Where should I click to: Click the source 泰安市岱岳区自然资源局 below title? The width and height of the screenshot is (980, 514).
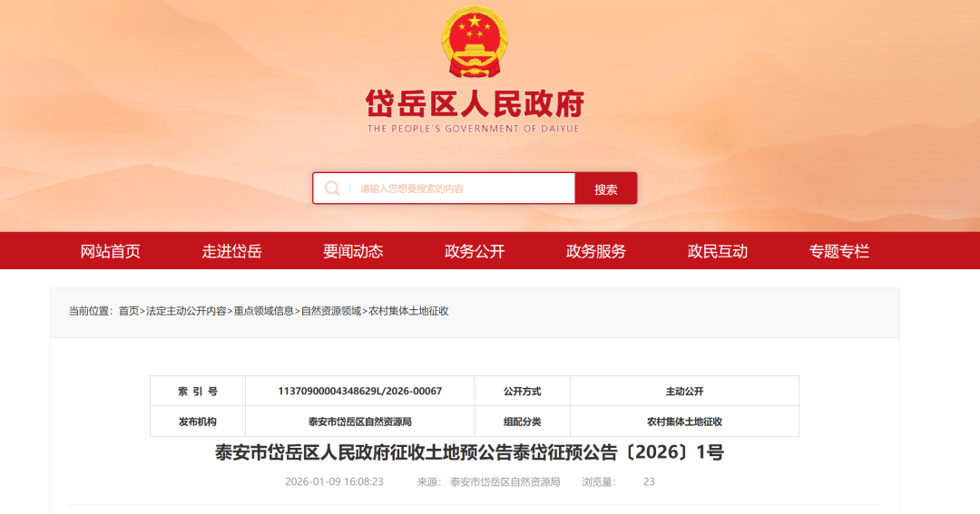pos(505,481)
